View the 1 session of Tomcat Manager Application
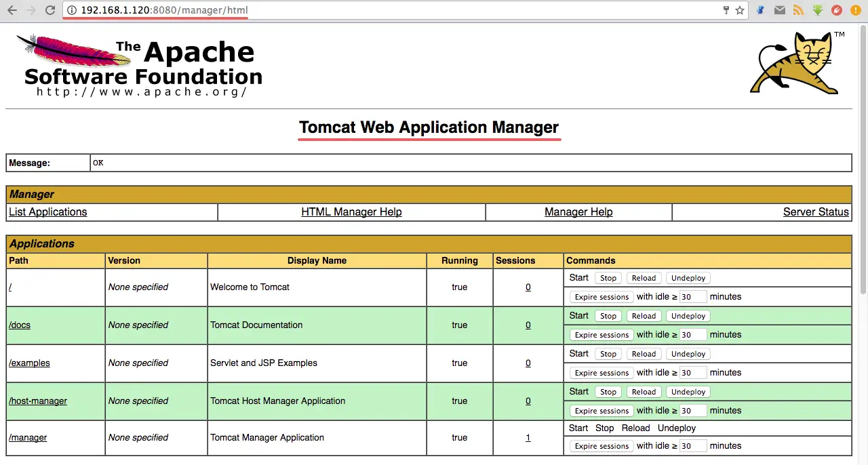This screenshot has height=465, width=868. (x=528, y=438)
